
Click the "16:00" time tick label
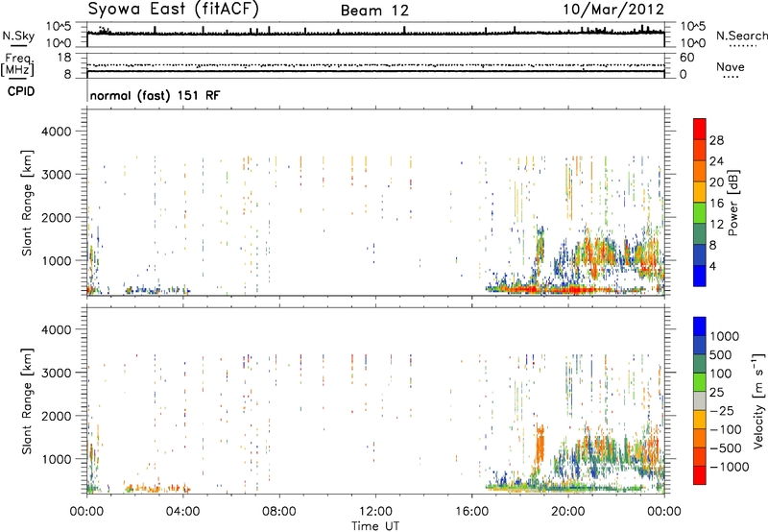(471, 512)
